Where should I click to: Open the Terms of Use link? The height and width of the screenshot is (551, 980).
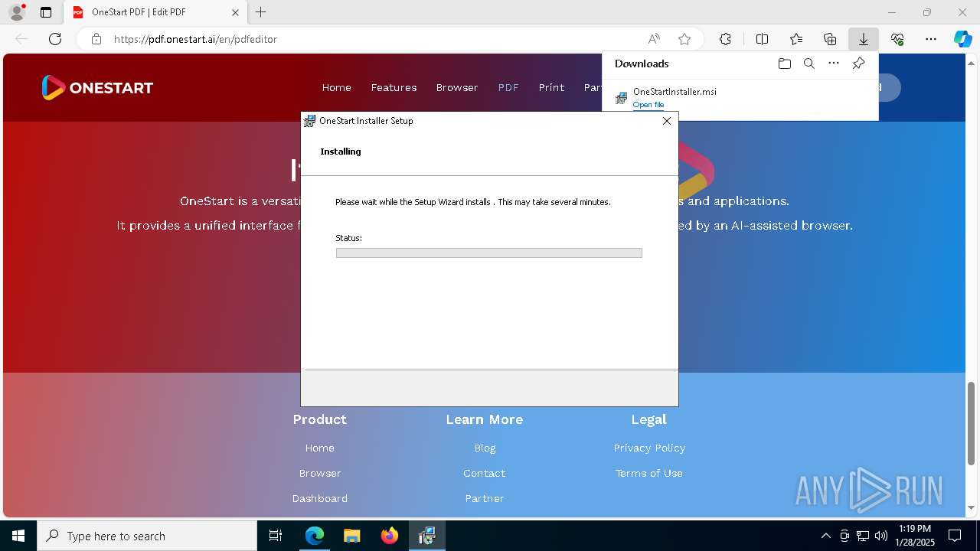(x=649, y=473)
